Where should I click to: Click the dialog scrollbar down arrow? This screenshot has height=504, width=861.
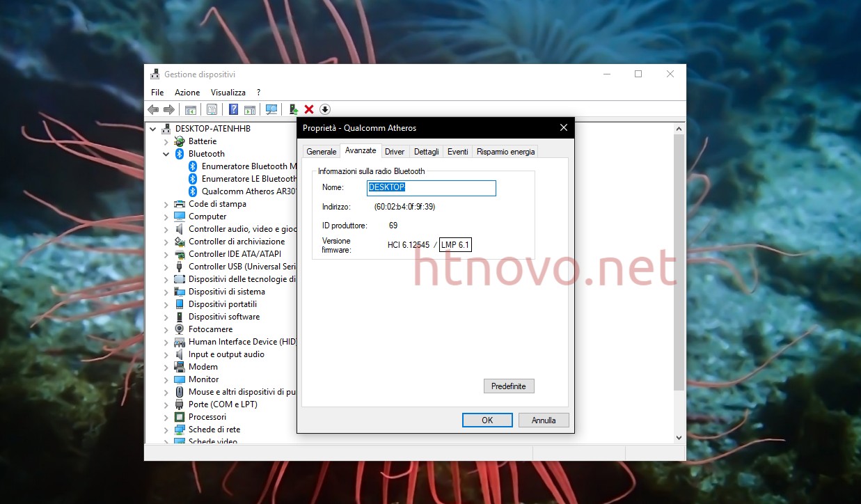pyautogui.click(x=679, y=437)
